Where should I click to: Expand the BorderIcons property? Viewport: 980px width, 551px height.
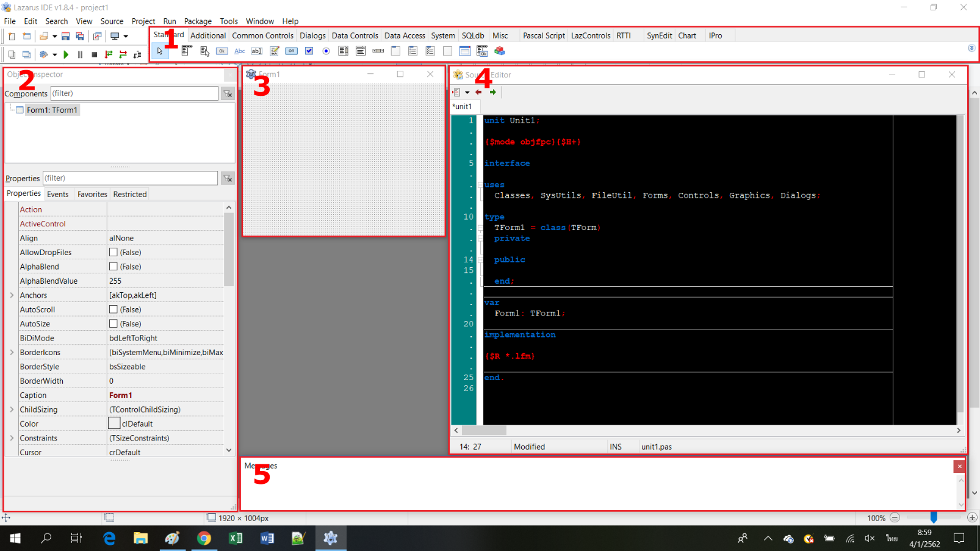tap(12, 353)
